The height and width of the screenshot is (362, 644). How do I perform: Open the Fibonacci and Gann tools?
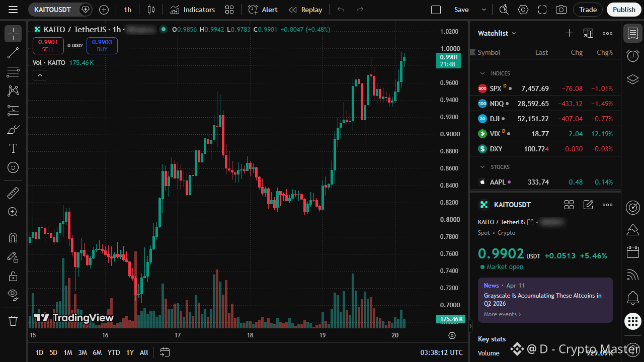[13, 72]
